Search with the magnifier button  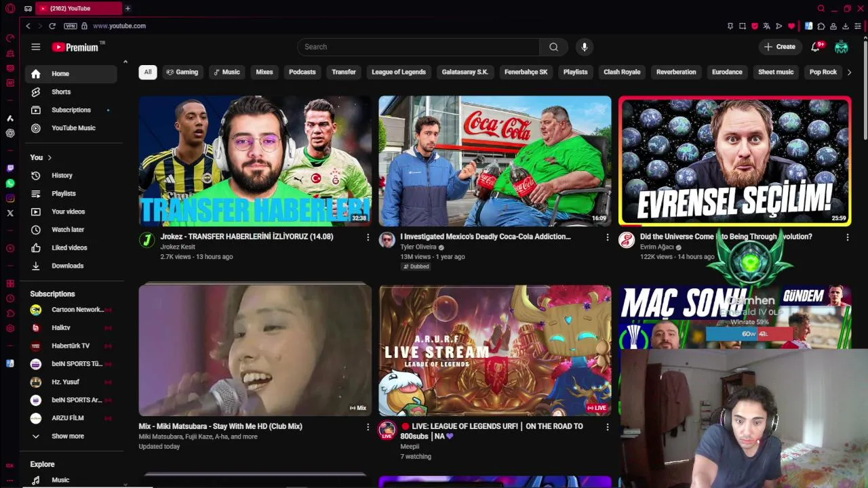(x=554, y=47)
